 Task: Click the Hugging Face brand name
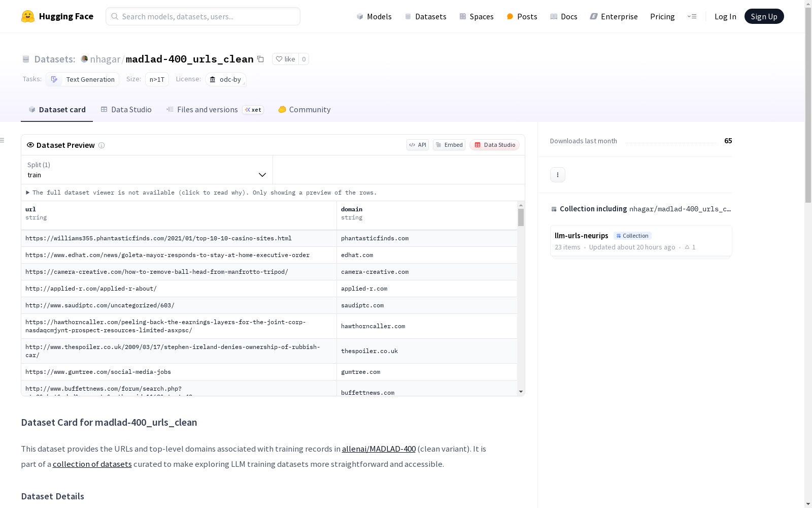pyautogui.click(x=66, y=16)
